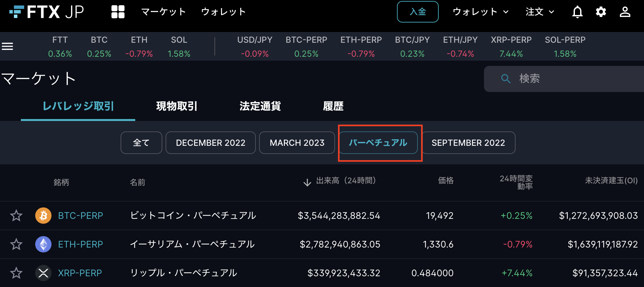Click the $1,272,693,908.03 open interest

598,216
